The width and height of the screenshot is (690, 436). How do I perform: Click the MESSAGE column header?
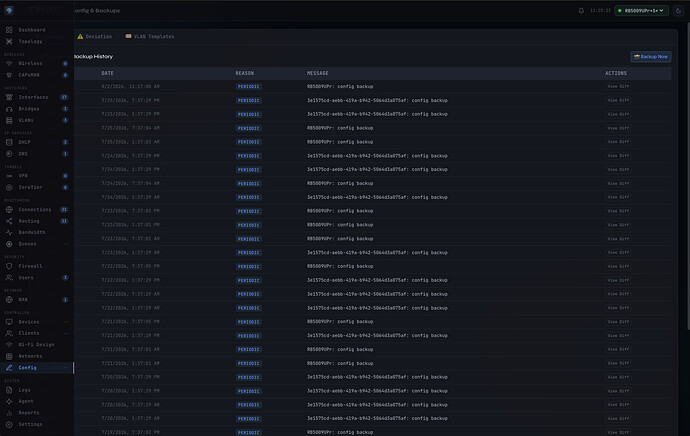318,73
